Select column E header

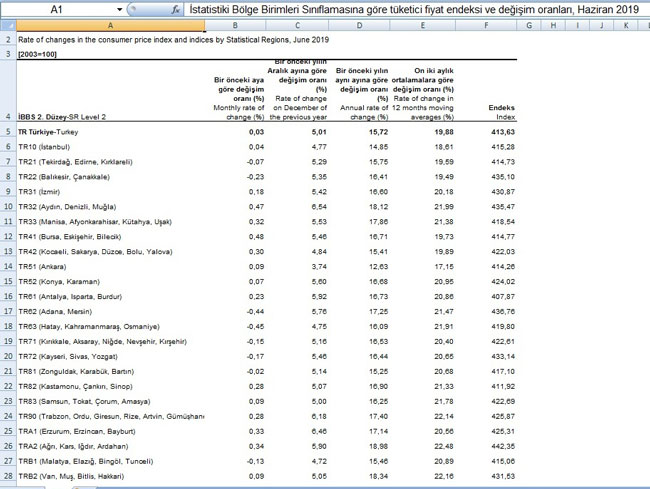point(422,25)
